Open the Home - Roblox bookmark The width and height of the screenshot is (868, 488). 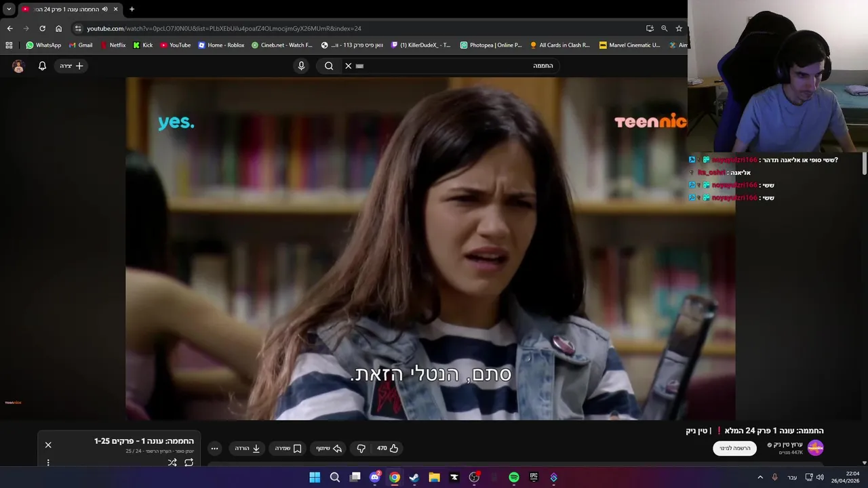221,45
